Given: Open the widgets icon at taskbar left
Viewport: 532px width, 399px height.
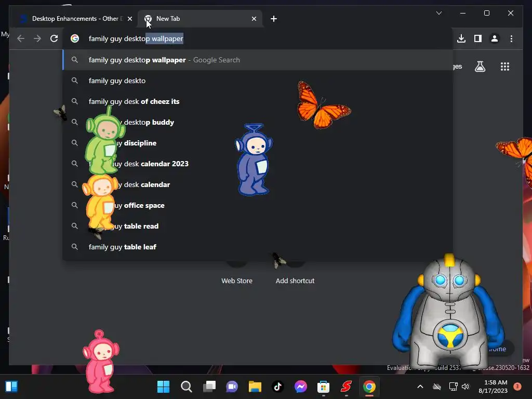Looking at the screenshot, I should 11,387.
